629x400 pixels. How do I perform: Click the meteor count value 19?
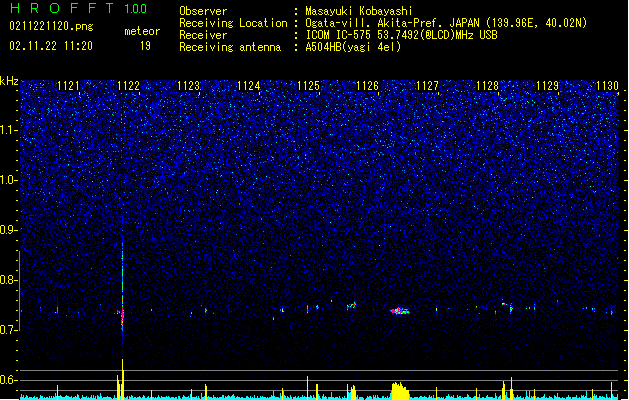[x=145, y=46]
